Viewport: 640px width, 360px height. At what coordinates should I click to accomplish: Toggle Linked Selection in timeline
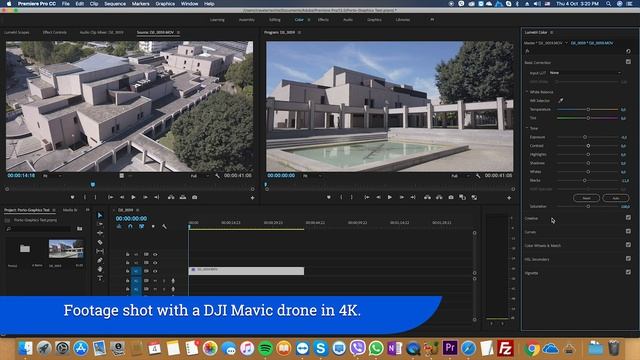(141, 227)
